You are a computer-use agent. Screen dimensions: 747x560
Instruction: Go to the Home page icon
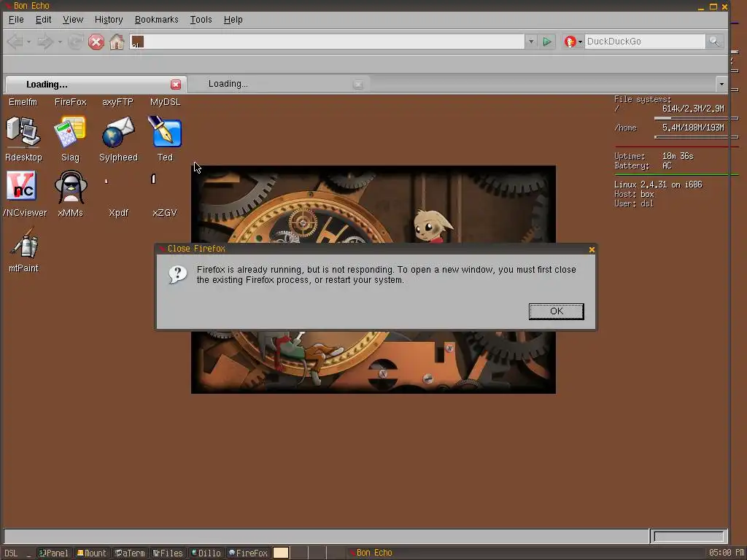tap(117, 42)
